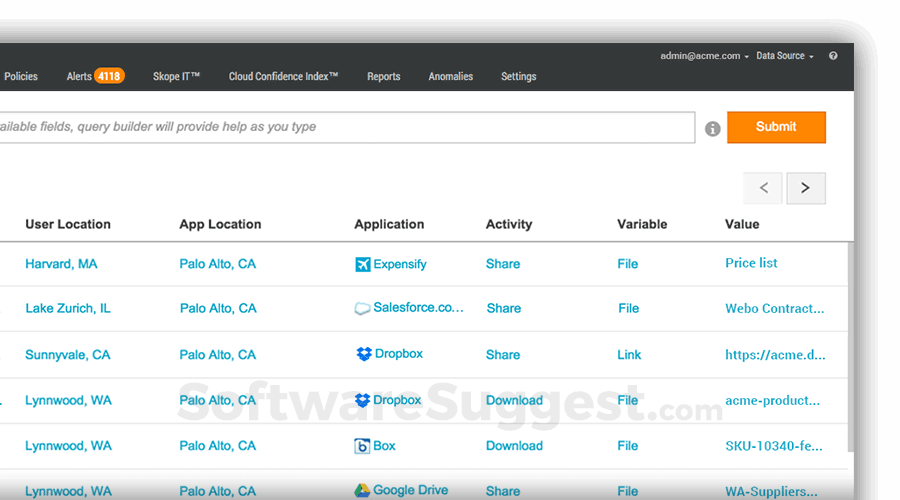Image resolution: width=900 pixels, height=500 pixels.
Task: Click Lynnwood, WA in acme-product row
Action: coord(68,400)
